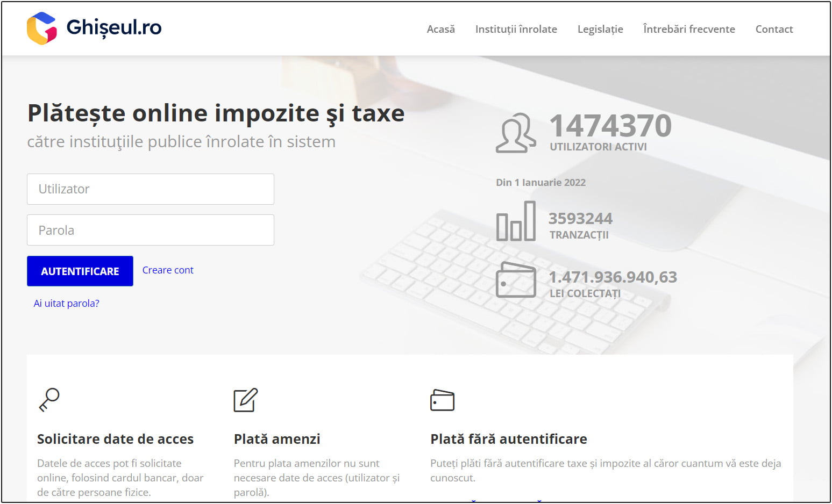Open the Plată amenzi heading
This screenshot has width=832, height=504.
(x=277, y=439)
